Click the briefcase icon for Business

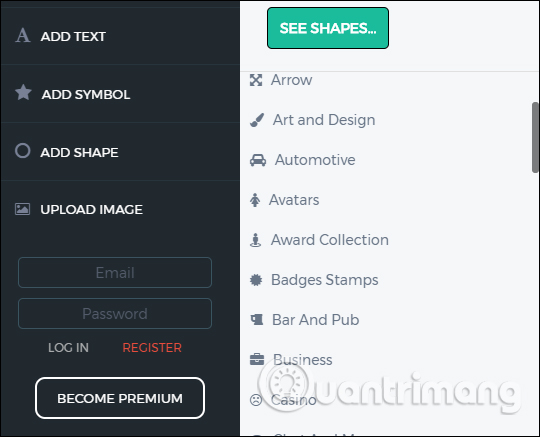[x=257, y=359]
